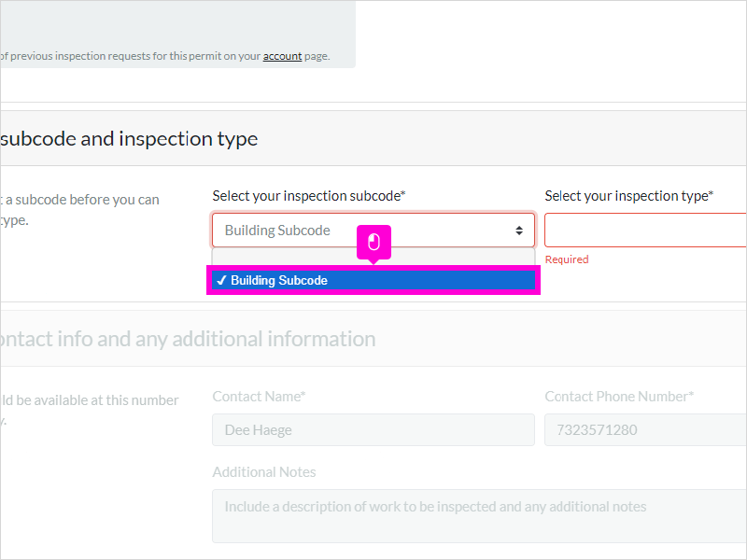Viewport: 747px width, 560px height.
Task: Click the checkmark beside Building Subcode
Action: pos(221,281)
